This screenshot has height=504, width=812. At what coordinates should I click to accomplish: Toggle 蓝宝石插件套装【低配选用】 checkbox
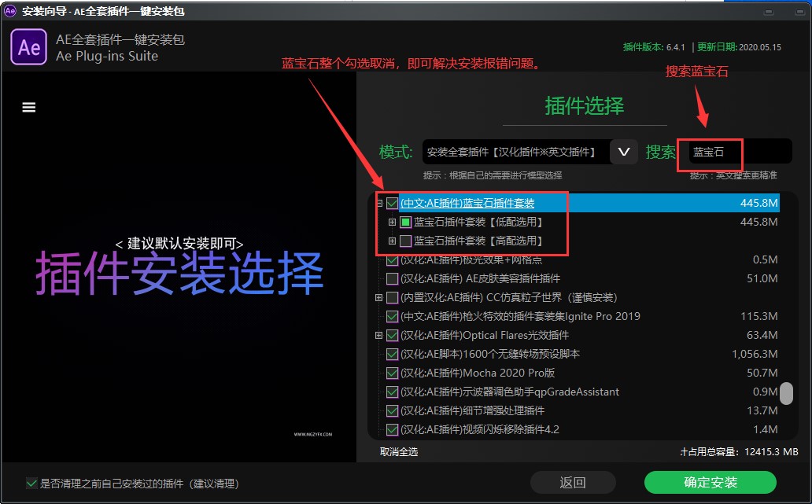click(405, 223)
